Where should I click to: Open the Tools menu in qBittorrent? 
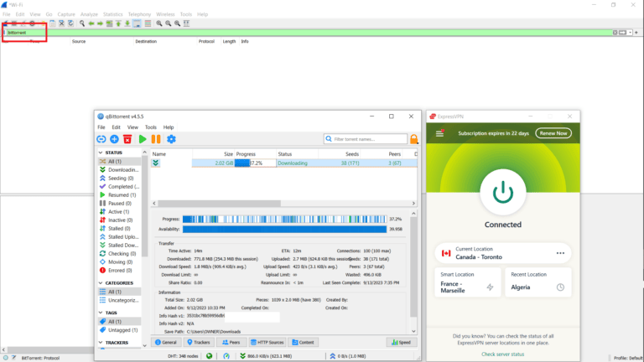pos(151,127)
